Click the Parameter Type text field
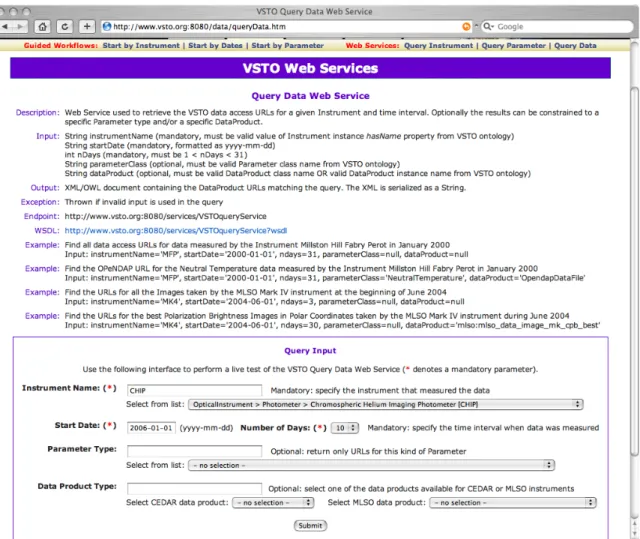The image size is (640, 539). 194,451
